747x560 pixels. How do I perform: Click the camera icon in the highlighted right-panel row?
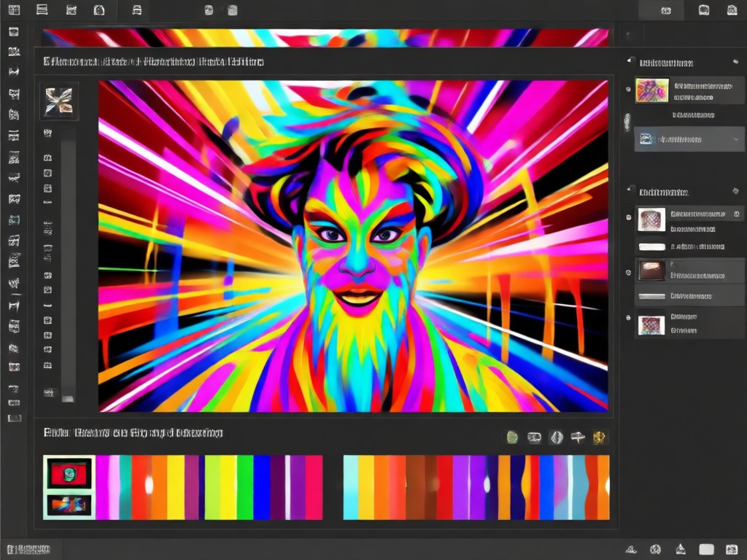click(x=646, y=139)
